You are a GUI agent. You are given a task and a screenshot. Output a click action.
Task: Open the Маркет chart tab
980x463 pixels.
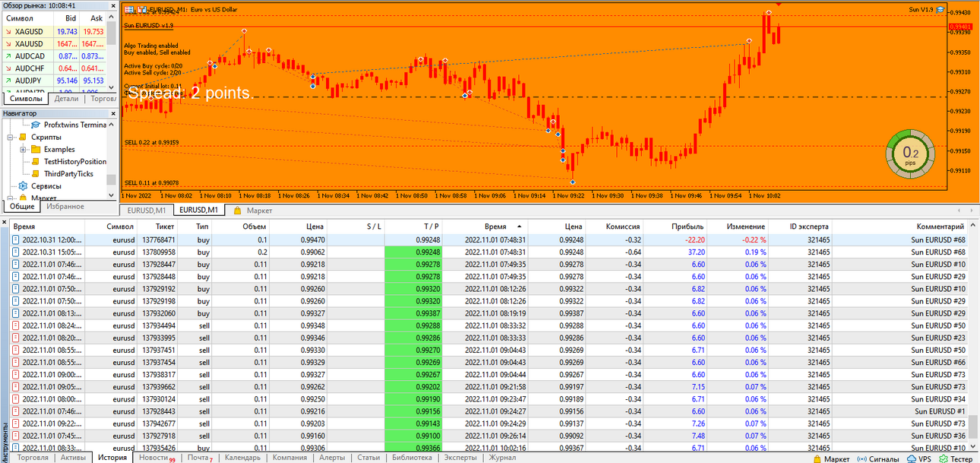(x=252, y=211)
